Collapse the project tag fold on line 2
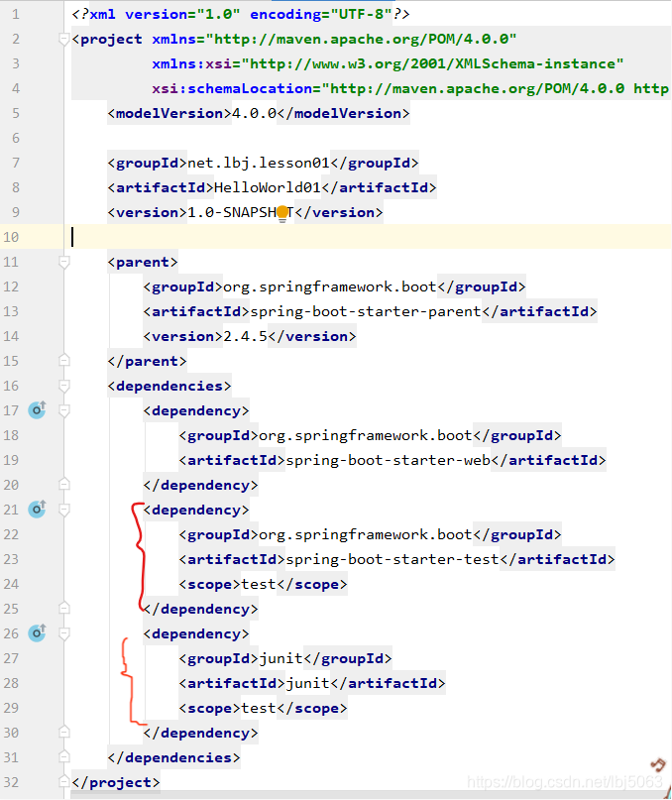The height and width of the screenshot is (800, 672). [x=63, y=39]
